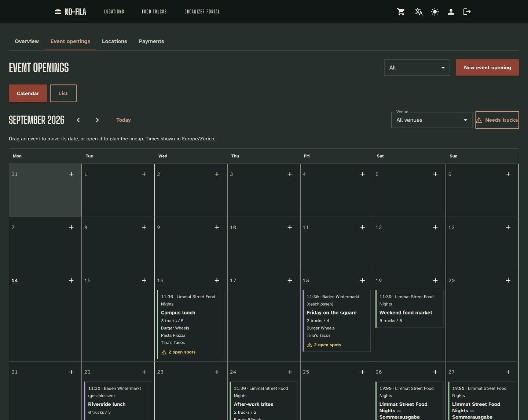528x420 pixels.
Task: Select the Event openings tab
Action: click(70, 41)
